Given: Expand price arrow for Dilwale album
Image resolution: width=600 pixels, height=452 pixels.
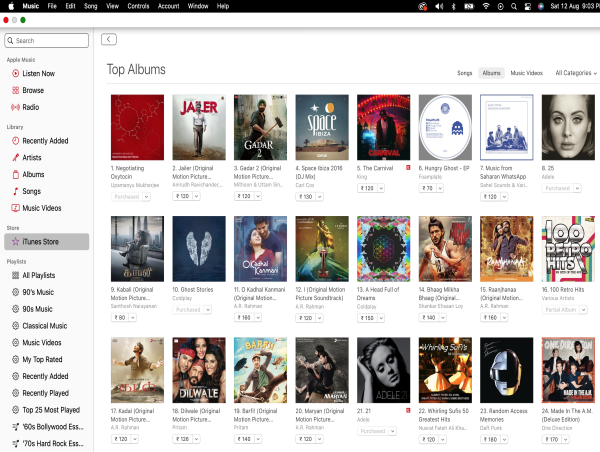Looking at the screenshot, I should (196, 439).
